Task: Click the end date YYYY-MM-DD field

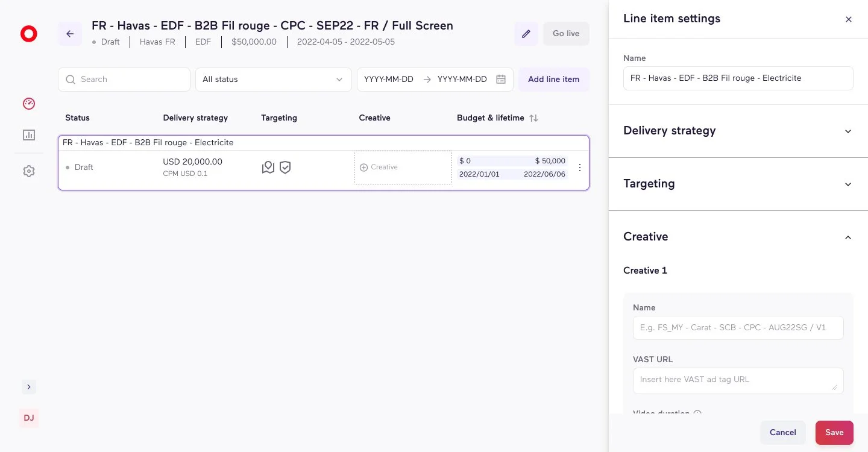Action: pyautogui.click(x=462, y=80)
